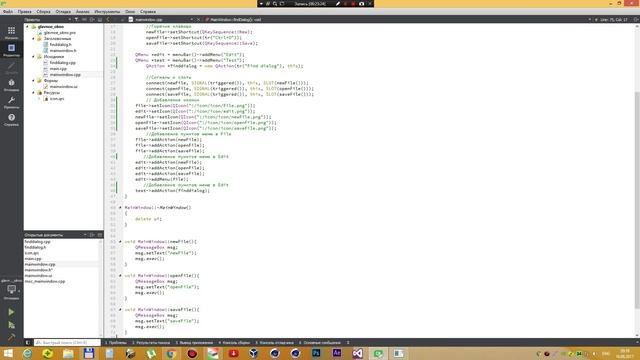
Task: Open the Правка menu
Action: (24, 12)
